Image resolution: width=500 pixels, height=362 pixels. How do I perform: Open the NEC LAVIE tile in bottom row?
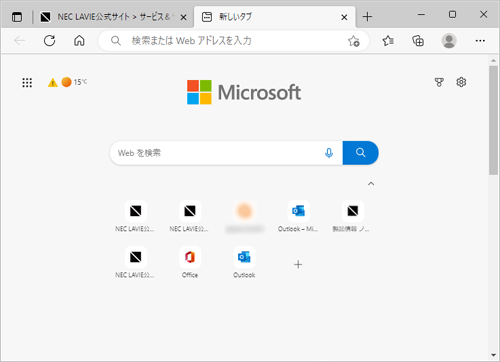pos(135,262)
